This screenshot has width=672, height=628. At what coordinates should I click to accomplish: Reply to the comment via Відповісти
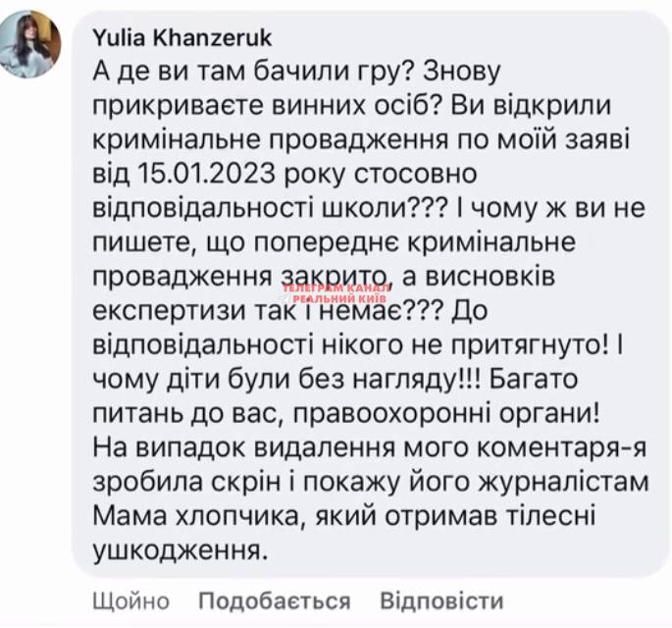pos(440,601)
